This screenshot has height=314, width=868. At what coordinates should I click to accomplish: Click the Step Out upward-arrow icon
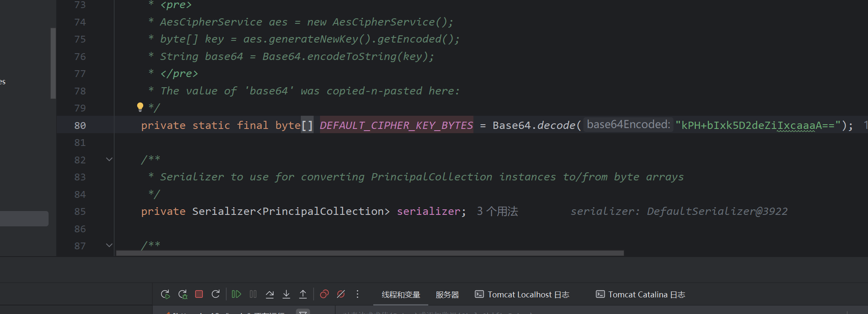pyautogui.click(x=303, y=294)
